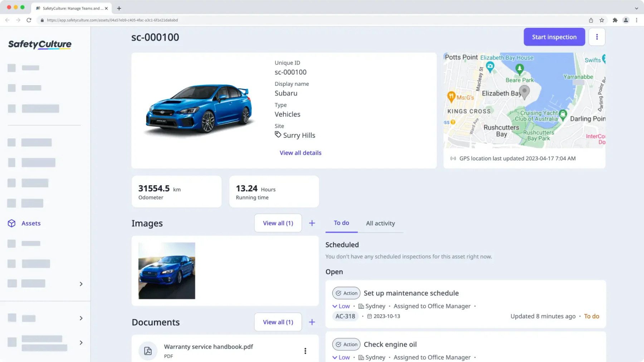Click View all (1) button for Documents

[278, 322]
